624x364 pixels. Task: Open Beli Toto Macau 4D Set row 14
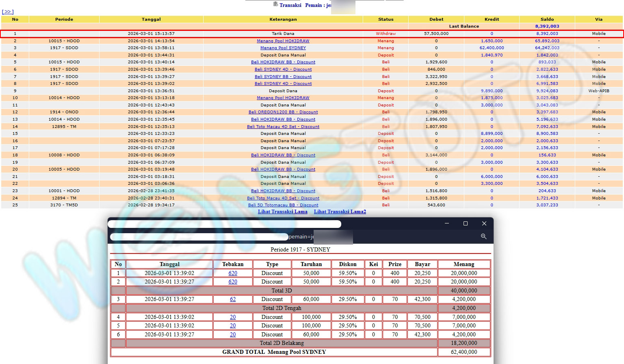283,127
